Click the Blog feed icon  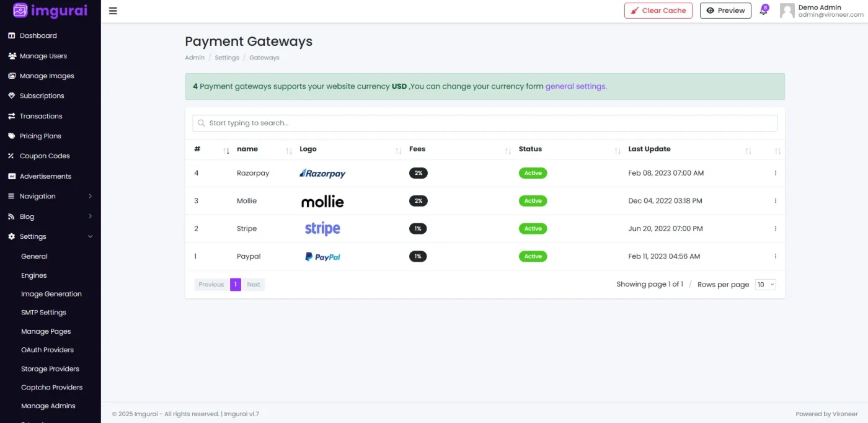[x=11, y=216]
